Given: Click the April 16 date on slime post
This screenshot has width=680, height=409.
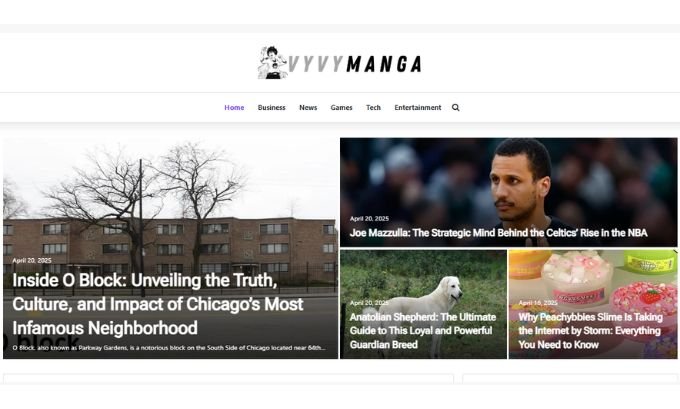Looking at the screenshot, I should point(538,303).
